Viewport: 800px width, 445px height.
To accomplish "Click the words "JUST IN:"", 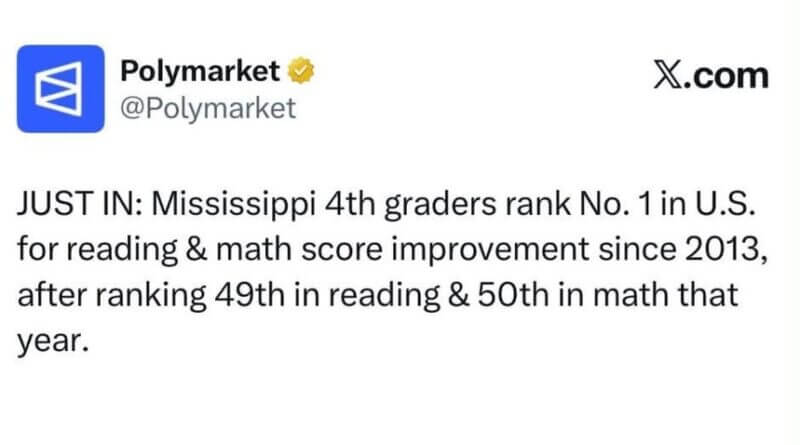I will 80,204.
